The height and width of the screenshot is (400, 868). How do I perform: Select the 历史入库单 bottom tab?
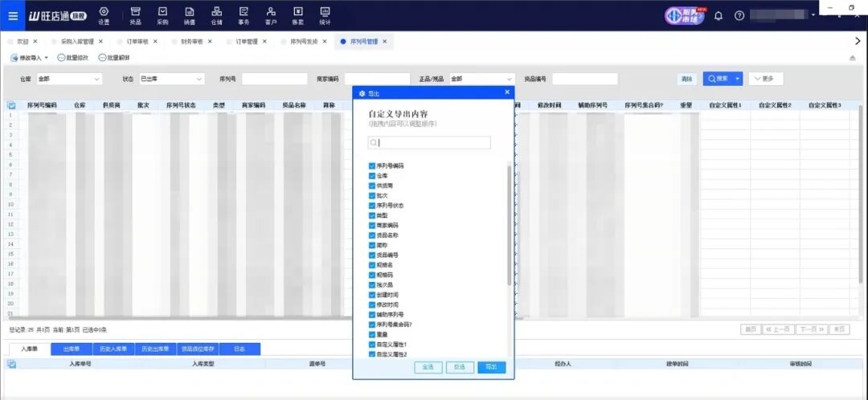pos(113,349)
